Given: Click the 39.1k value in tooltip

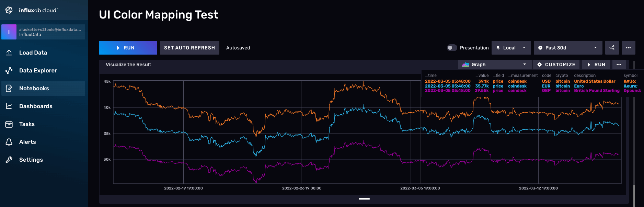Looking at the screenshot, I should [483, 81].
